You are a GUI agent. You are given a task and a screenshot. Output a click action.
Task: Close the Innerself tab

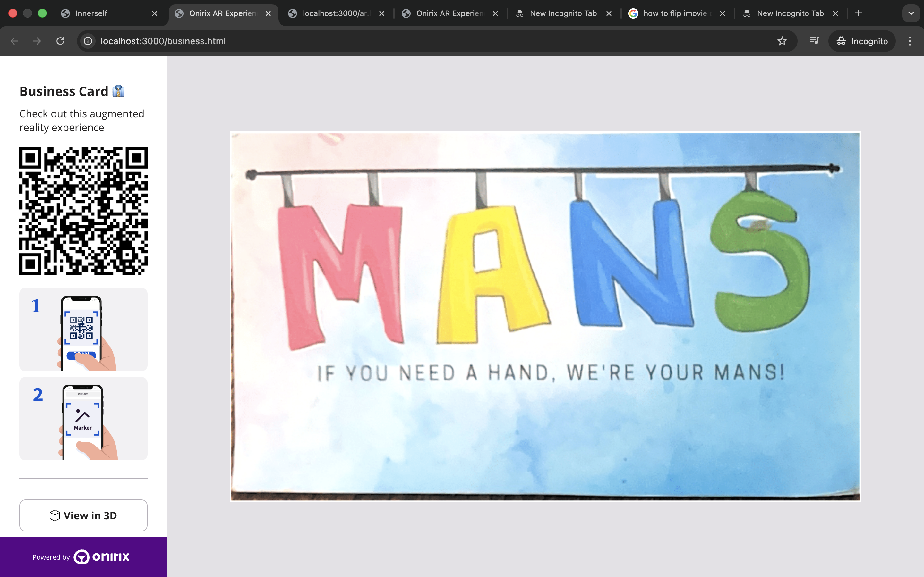155,13
